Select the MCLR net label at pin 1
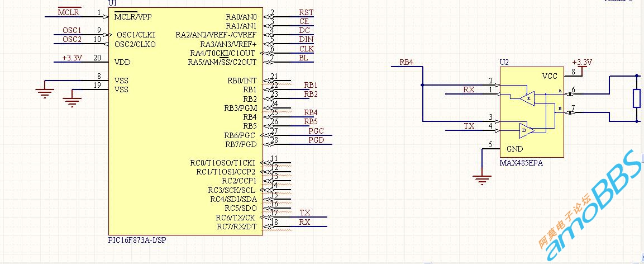The width and height of the screenshot is (644, 264). [x=68, y=12]
